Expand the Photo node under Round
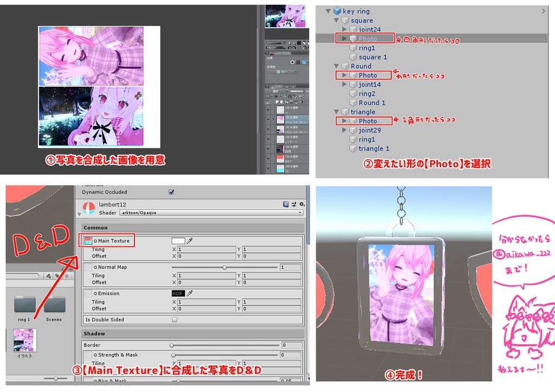The image size is (555, 392). tap(344, 76)
